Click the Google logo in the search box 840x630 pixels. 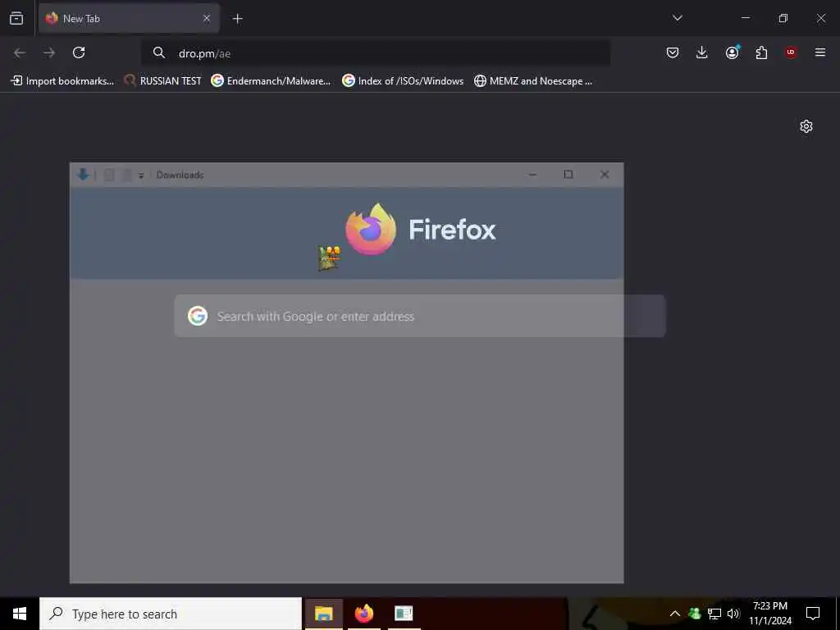pos(198,316)
